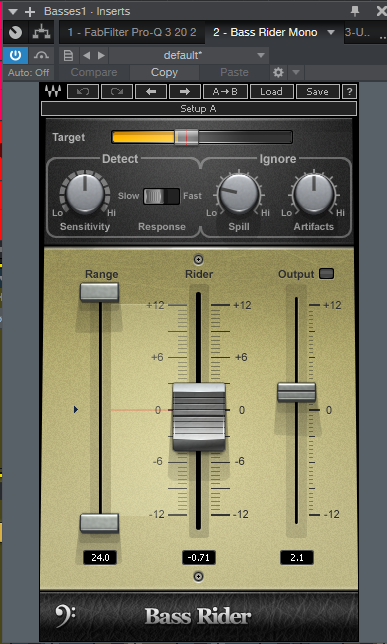Pin the Inserts window

point(355,11)
